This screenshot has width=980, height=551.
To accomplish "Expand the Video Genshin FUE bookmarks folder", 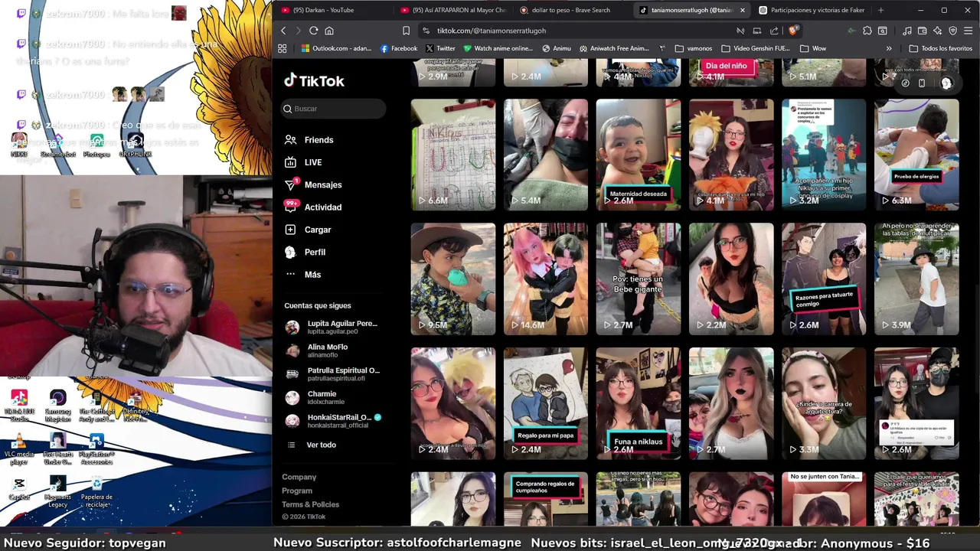I will (x=756, y=48).
